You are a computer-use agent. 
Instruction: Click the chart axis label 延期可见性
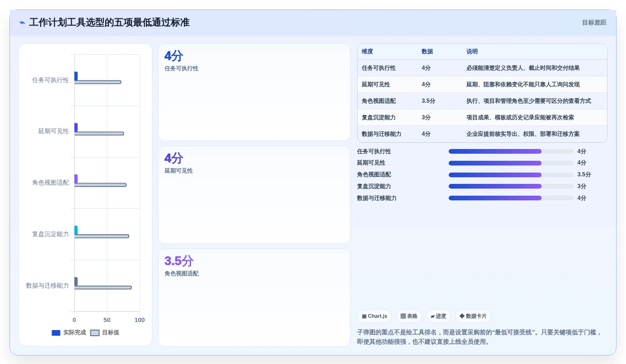coord(53,131)
